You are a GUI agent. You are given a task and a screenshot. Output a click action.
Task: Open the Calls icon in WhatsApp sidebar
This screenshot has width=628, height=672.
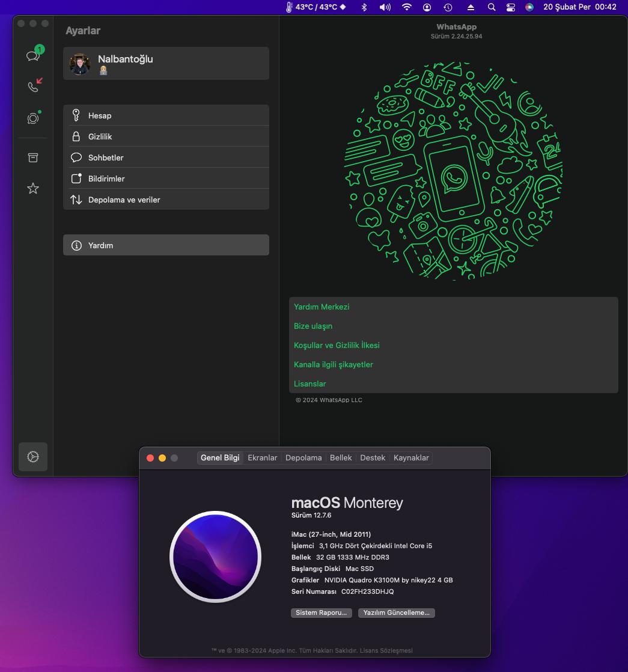click(33, 87)
